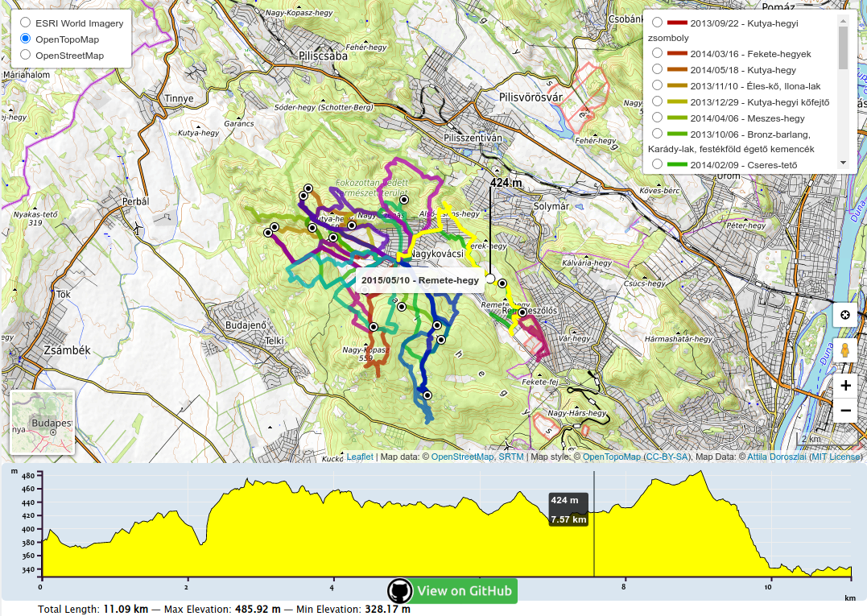The image size is (867, 616).
Task: Click the Max Elevation 485.92 m value
Action: pyautogui.click(x=258, y=609)
